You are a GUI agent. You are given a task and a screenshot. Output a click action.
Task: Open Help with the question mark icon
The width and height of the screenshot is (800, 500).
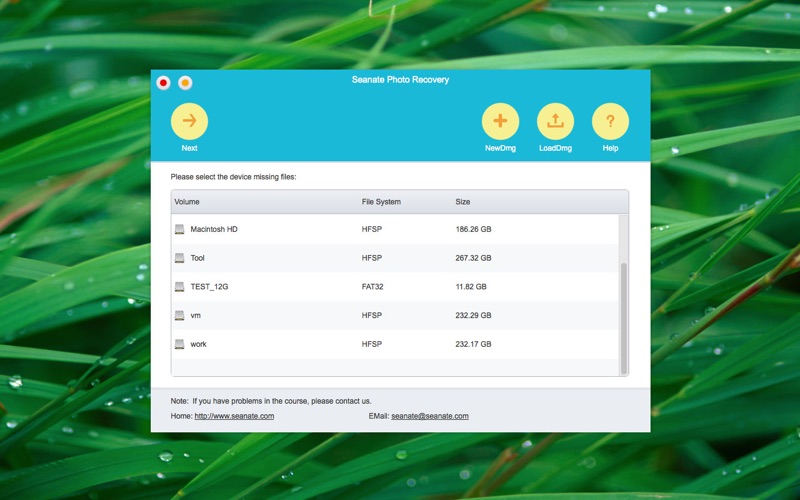click(610, 121)
